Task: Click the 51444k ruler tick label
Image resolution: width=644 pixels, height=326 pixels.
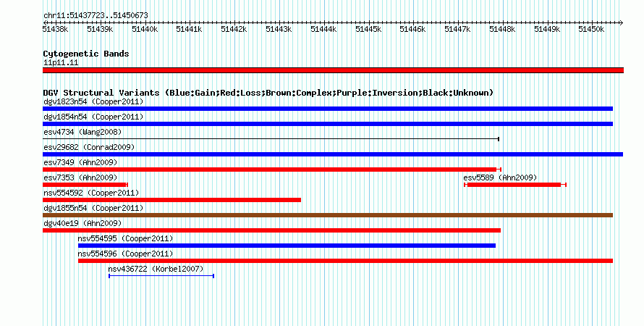Action: click(x=323, y=29)
